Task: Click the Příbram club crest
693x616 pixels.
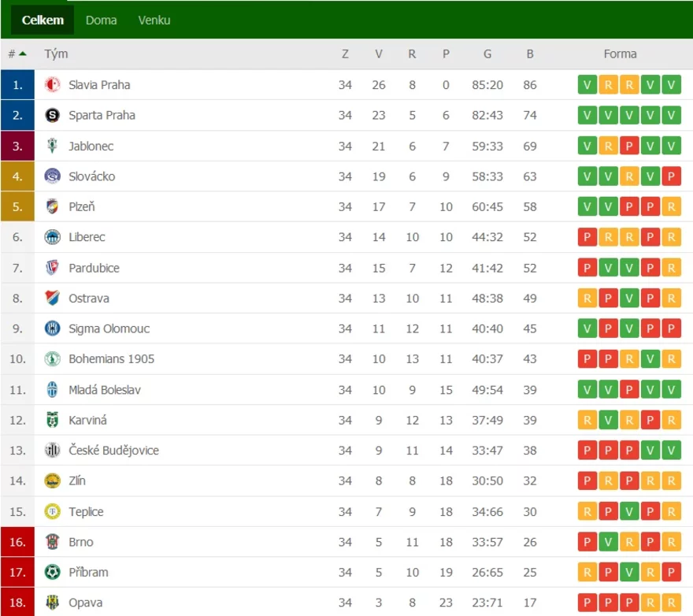Action: point(53,572)
